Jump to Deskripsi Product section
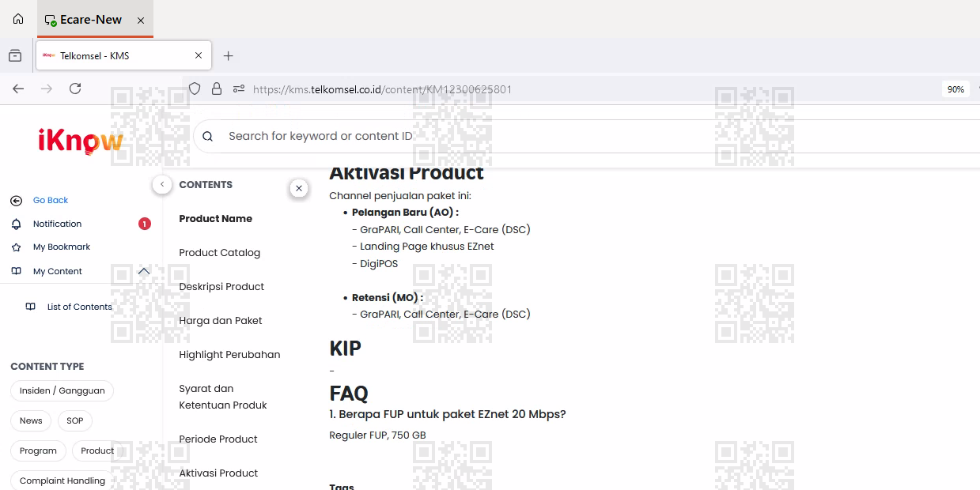 (x=221, y=287)
